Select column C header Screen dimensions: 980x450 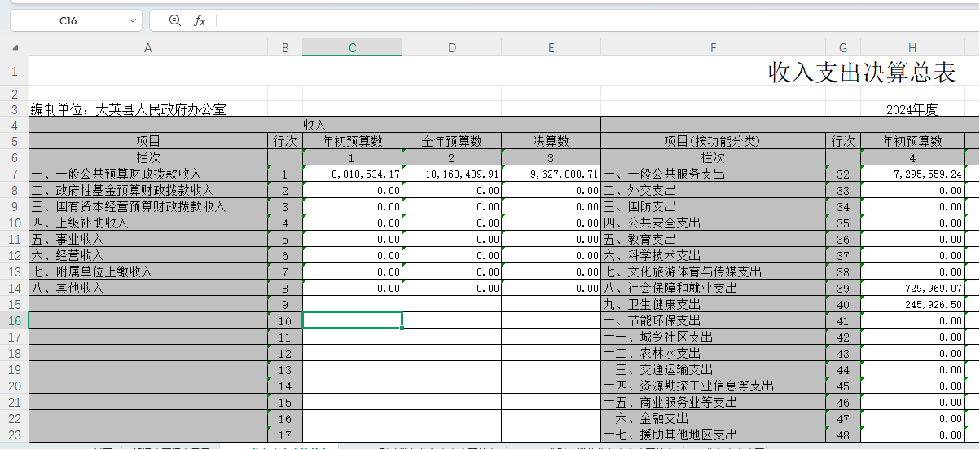click(x=352, y=48)
